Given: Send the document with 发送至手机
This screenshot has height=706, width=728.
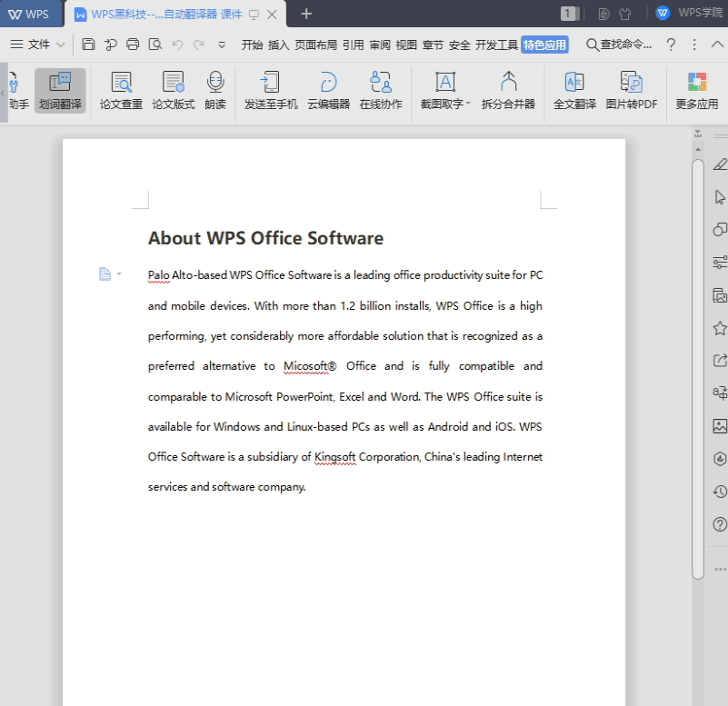Looking at the screenshot, I should [271, 91].
